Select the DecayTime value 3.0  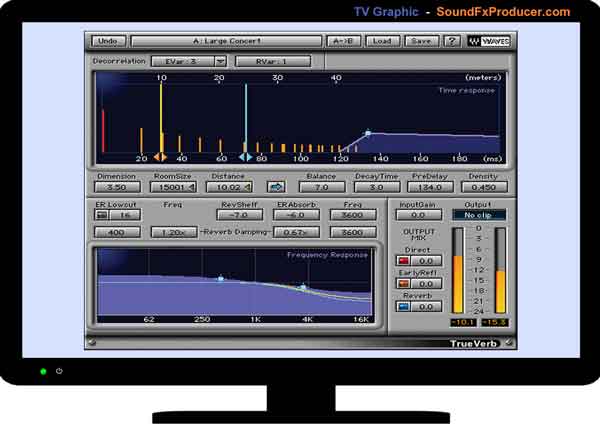point(377,187)
